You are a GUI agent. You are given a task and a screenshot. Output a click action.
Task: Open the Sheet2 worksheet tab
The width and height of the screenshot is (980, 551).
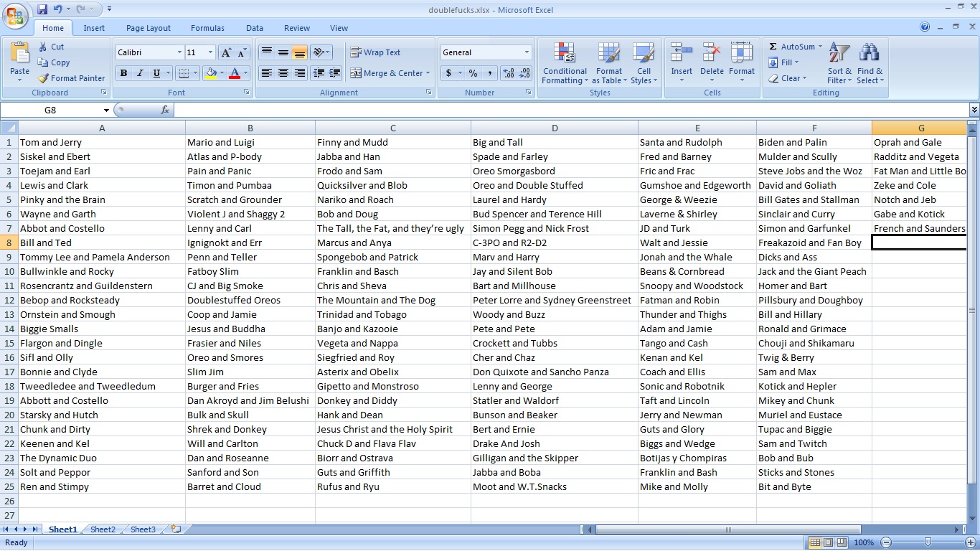click(103, 529)
